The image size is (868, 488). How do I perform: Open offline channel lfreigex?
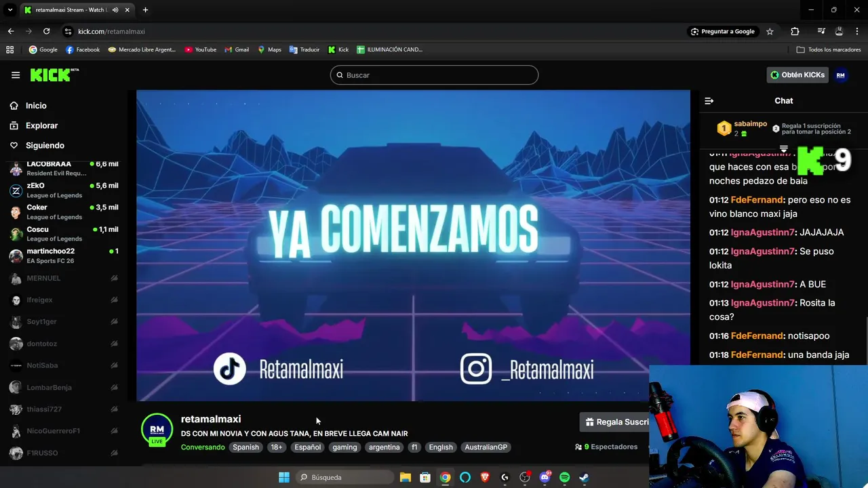(64, 300)
